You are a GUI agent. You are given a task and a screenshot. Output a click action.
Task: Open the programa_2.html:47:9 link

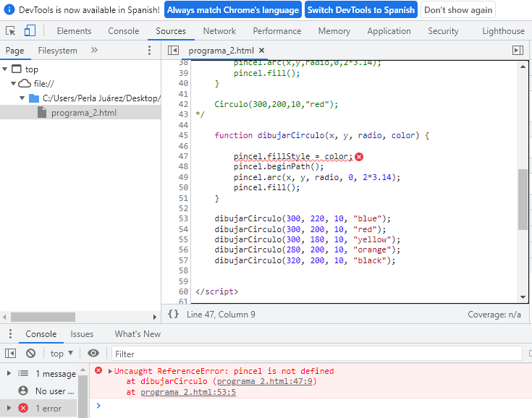click(265, 381)
